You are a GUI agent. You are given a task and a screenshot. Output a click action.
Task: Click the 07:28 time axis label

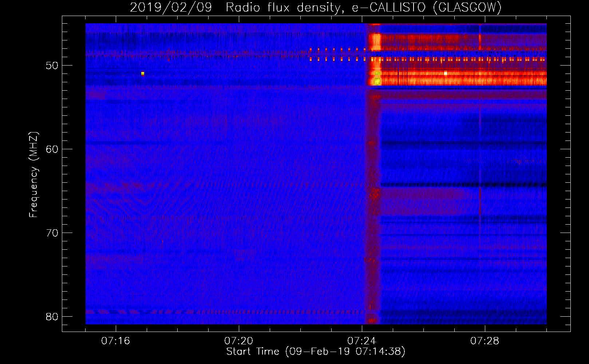pyautogui.click(x=485, y=341)
